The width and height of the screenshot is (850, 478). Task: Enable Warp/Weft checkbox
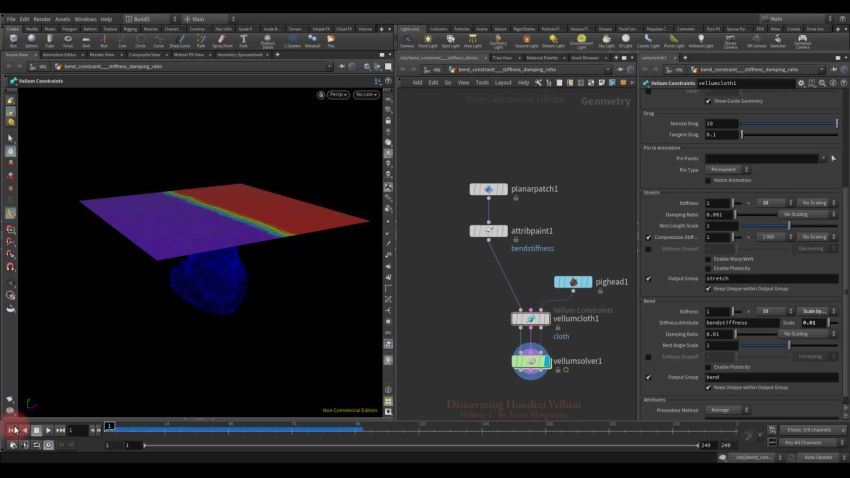click(708, 259)
